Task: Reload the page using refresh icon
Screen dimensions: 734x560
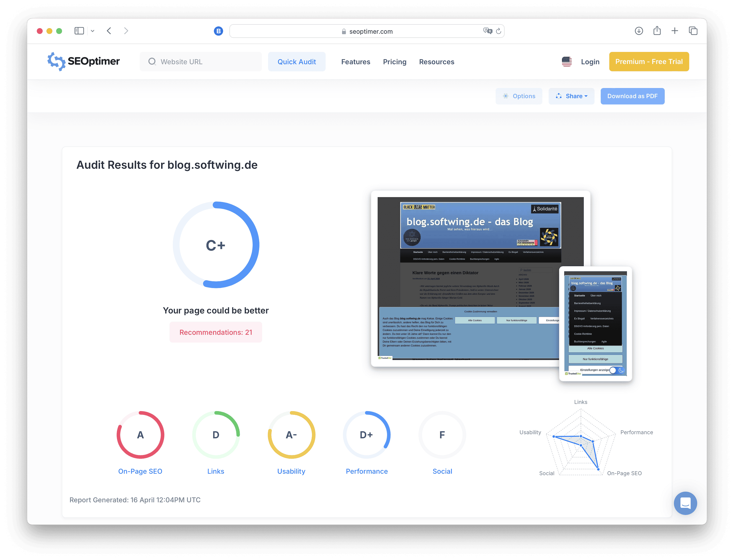Action: click(498, 31)
